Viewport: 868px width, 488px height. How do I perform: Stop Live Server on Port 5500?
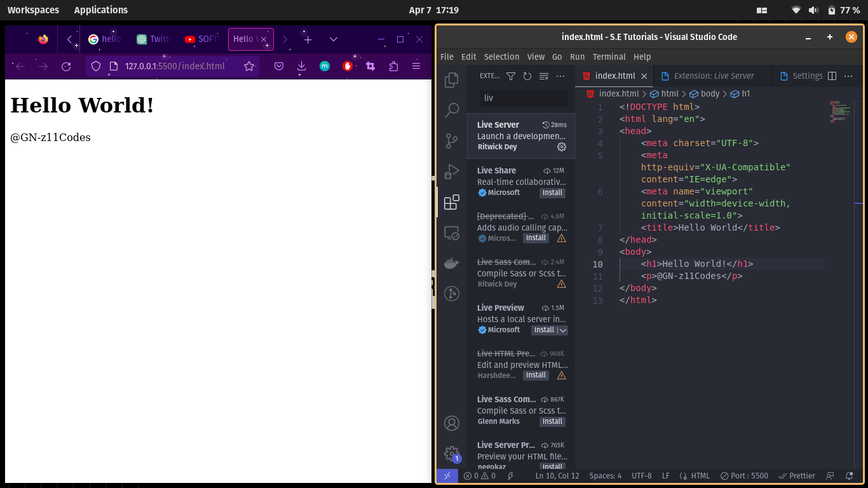(744, 475)
